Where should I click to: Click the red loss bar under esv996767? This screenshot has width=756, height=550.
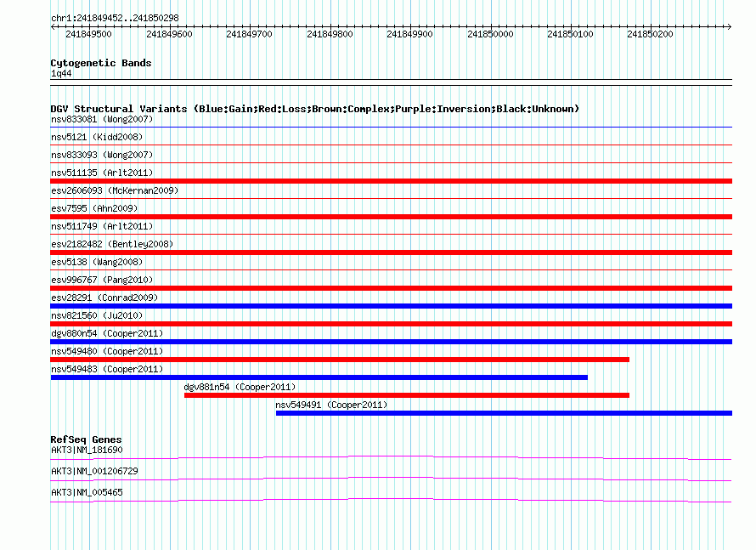[x=391, y=288]
